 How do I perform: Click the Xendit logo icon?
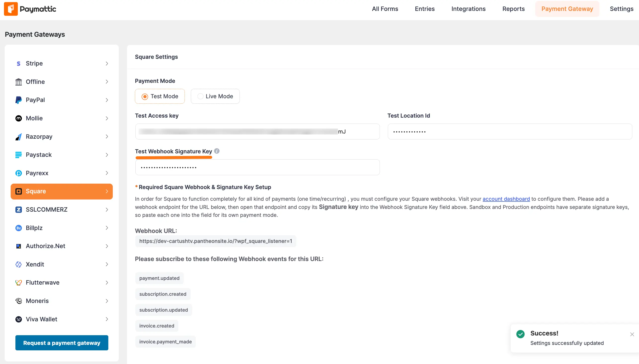click(19, 265)
